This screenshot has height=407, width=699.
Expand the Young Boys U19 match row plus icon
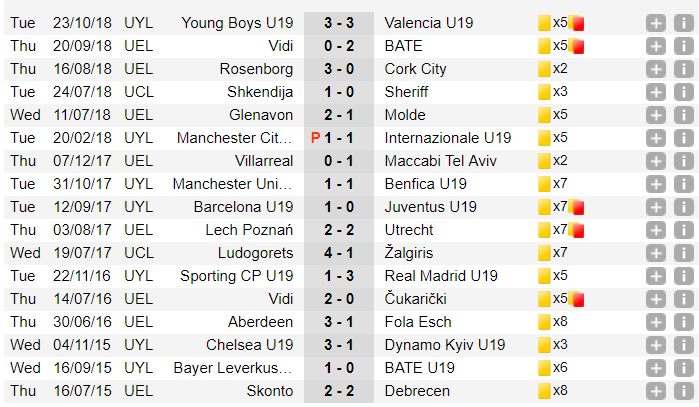(x=655, y=22)
